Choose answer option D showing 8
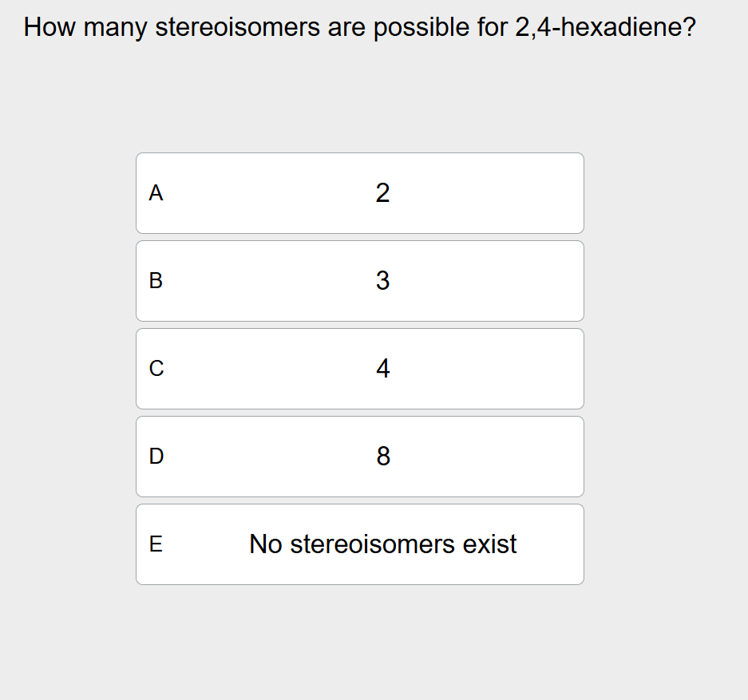This screenshot has width=748, height=700. (359, 457)
